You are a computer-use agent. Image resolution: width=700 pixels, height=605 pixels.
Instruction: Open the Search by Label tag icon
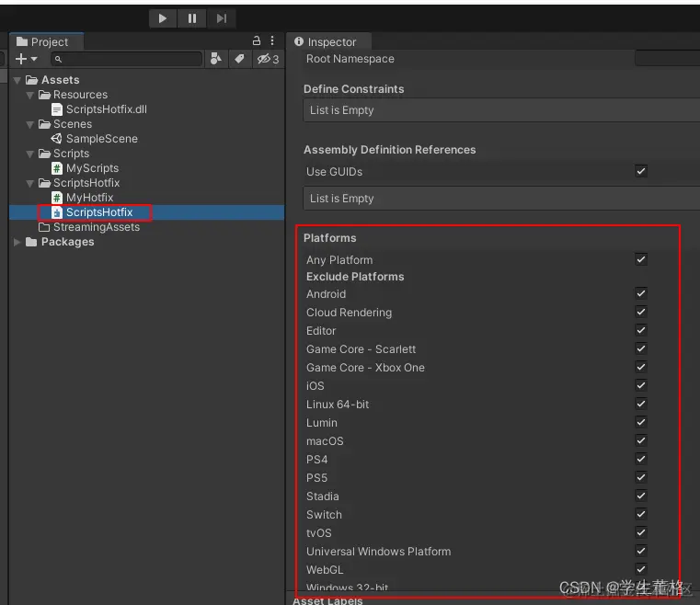click(240, 59)
